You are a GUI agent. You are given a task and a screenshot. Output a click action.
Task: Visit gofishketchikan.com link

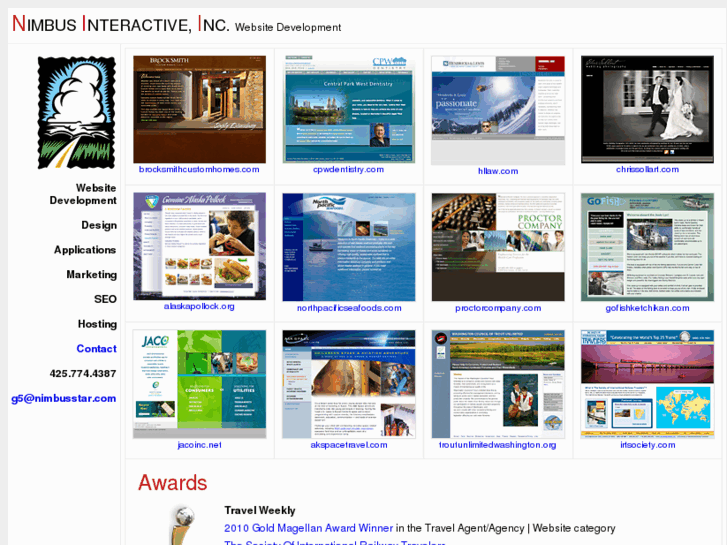click(x=647, y=308)
